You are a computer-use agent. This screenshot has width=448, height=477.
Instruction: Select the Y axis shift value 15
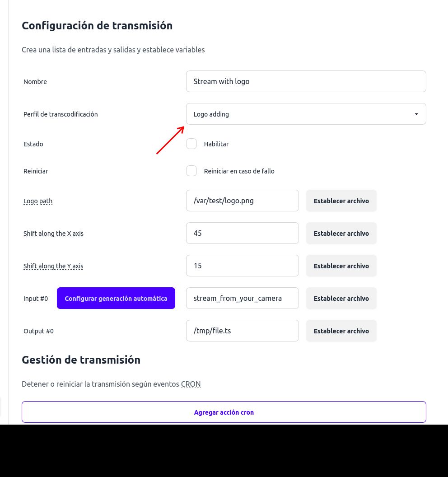242,266
